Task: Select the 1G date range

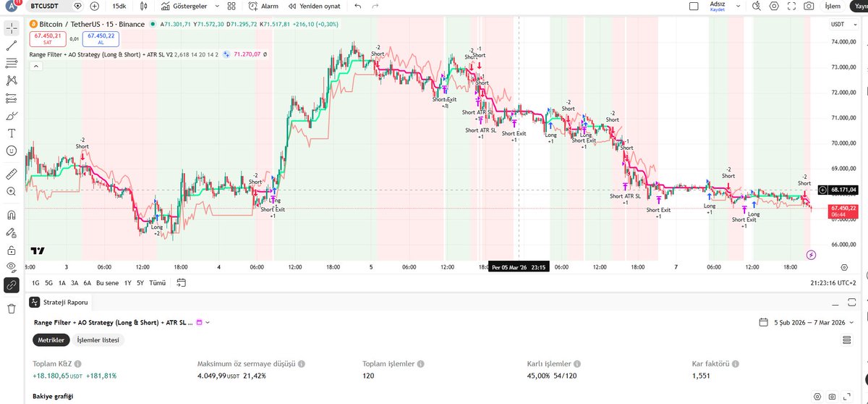Action: click(x=36, y=282)
